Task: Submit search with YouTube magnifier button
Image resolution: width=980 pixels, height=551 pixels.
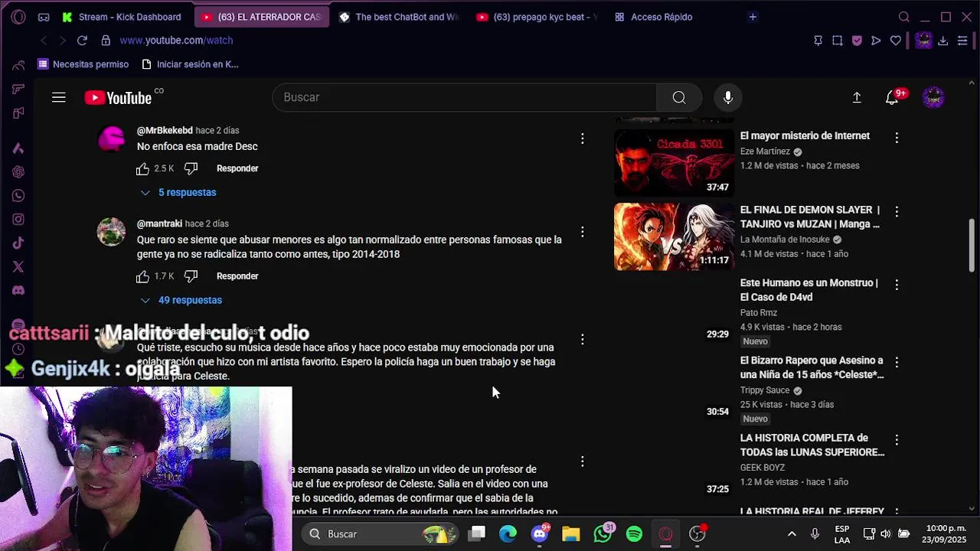Action: [679, 97]
